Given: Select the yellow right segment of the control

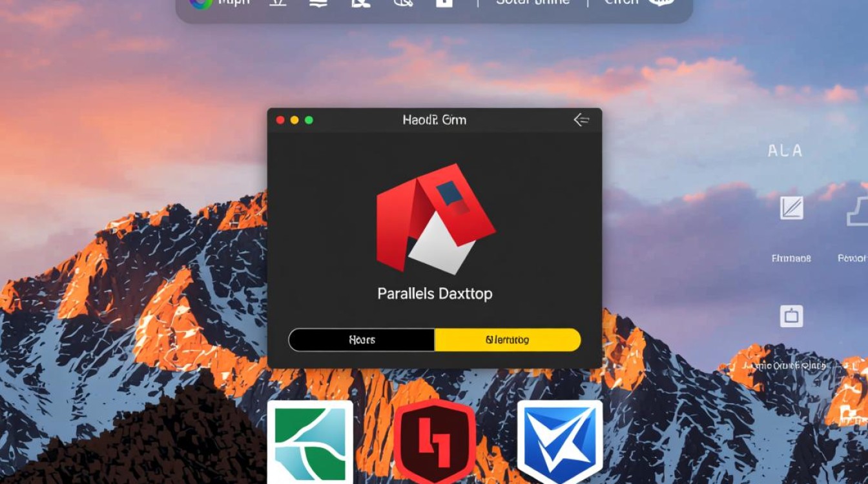Looking at the screenshot, I should tap(508, 340).
